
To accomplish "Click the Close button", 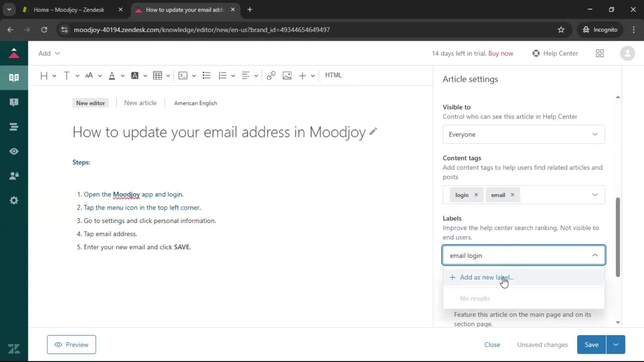I will (x=492, y=345).
